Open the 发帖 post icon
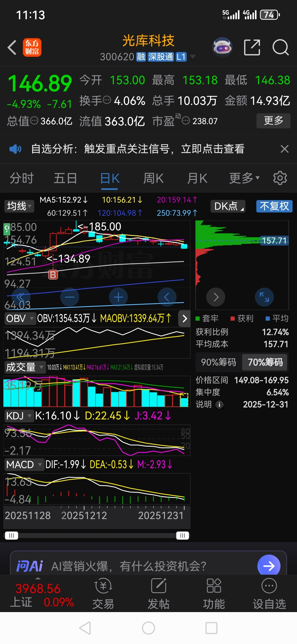Viewport: 297px width, 644px height. click(159, 594)
